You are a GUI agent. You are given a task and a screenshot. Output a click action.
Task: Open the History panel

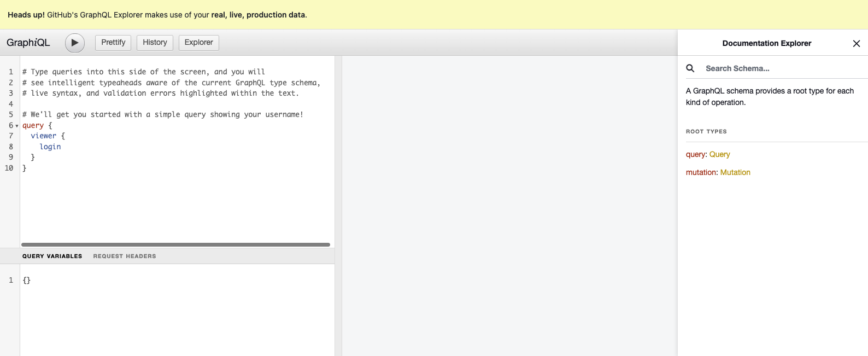coord(155,43)
